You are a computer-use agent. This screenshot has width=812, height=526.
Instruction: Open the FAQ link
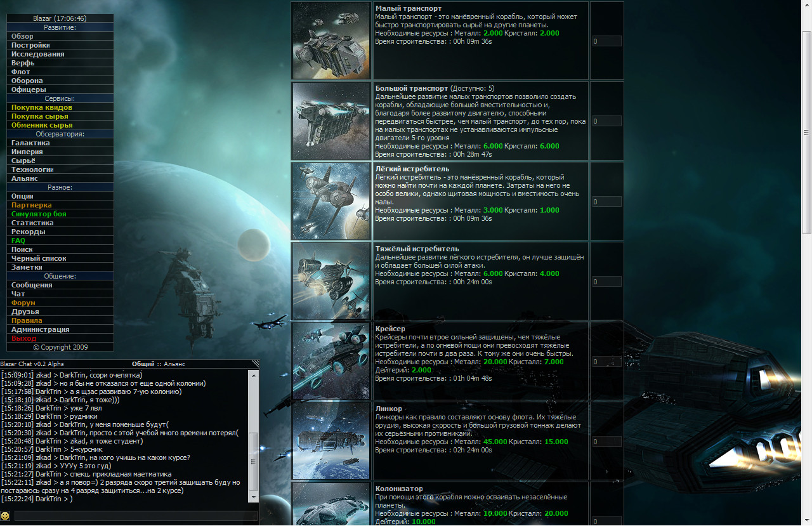pyautogui.click(x=18, y=240)
